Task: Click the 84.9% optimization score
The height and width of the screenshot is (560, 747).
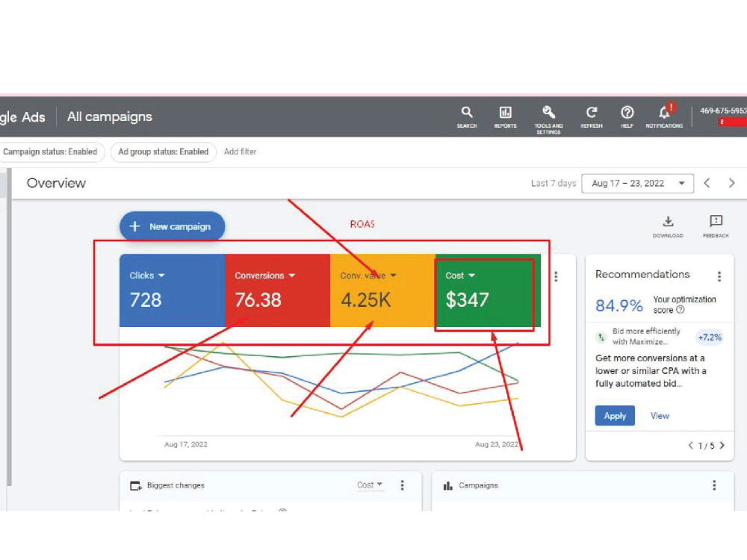Action: pos(619,305)
